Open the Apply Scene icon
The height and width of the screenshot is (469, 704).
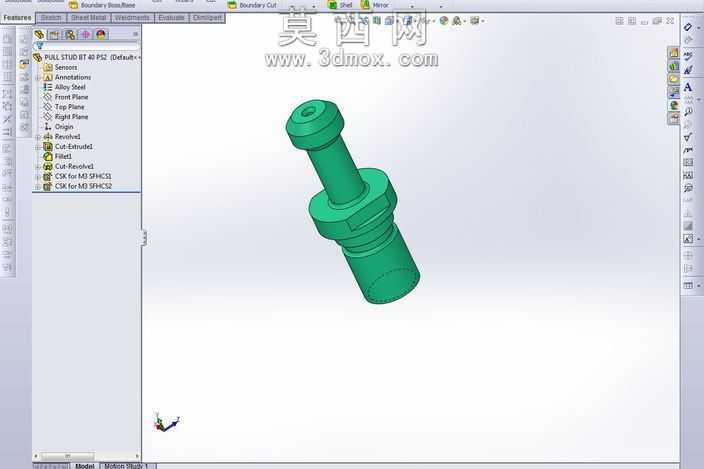point(457,21)
